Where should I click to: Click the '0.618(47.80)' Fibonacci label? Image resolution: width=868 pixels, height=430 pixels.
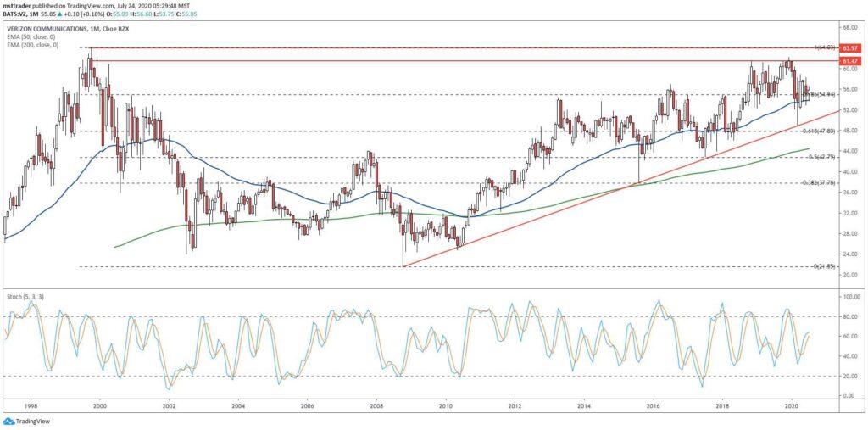pos(821,131)
